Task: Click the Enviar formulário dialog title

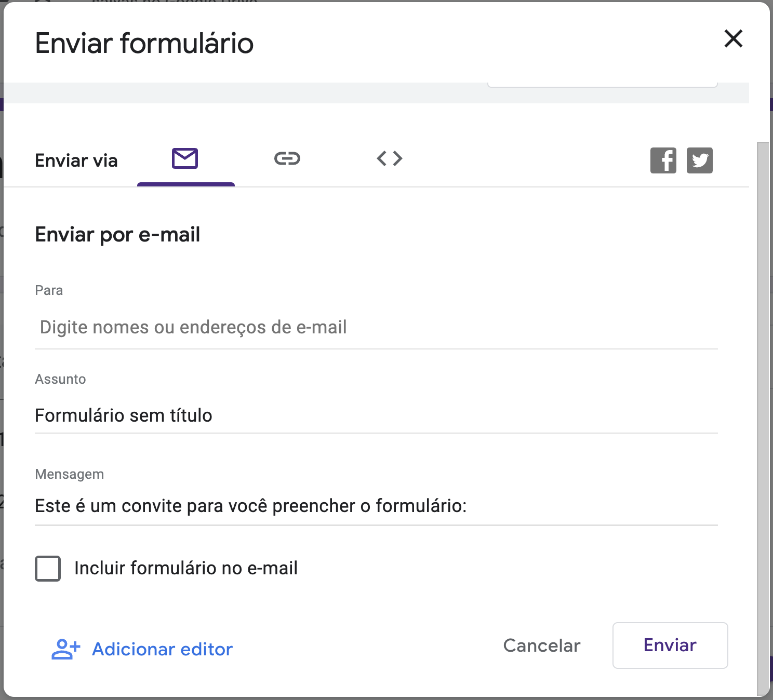Action: pyautogui.click(x=144, y=43)
